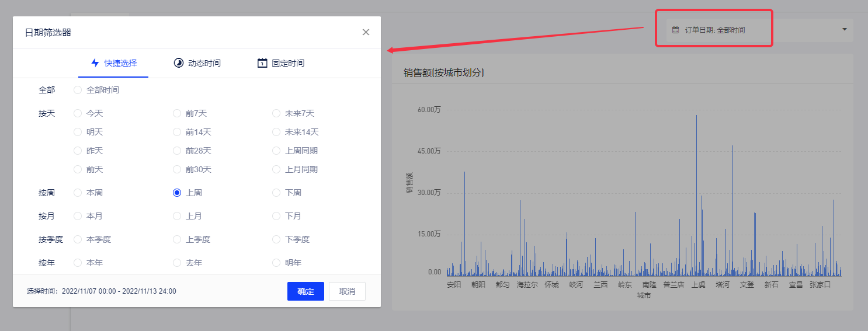Click the 销售额(按城市划分) chart title
The width and height of the screenshot is (868, 331).
[443, 73]
